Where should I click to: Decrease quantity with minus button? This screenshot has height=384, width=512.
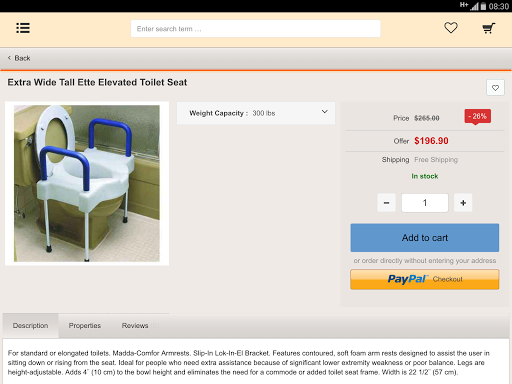(386, 203)
